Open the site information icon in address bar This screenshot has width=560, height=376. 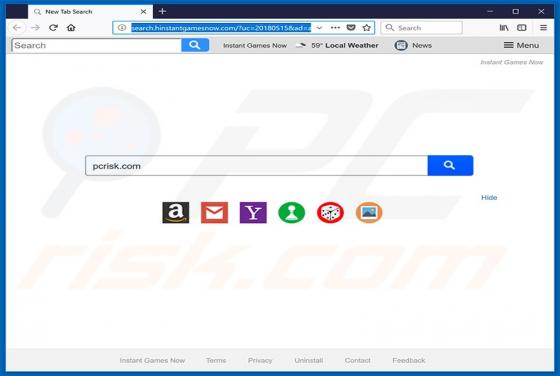coord(122,27)
